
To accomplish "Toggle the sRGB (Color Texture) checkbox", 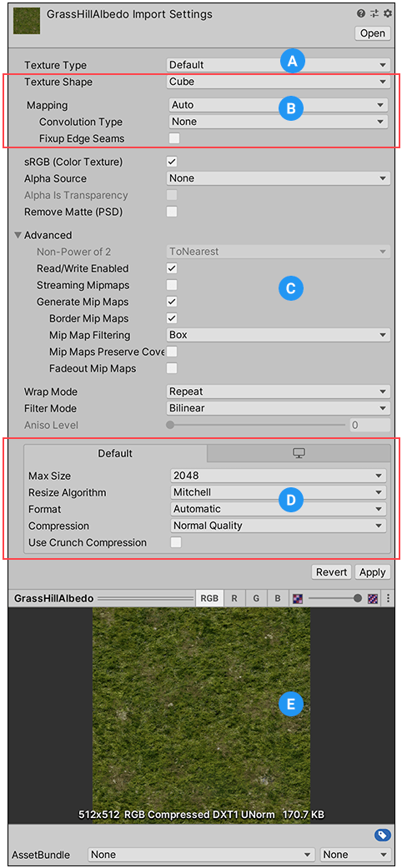I will [x=172, y=162].
